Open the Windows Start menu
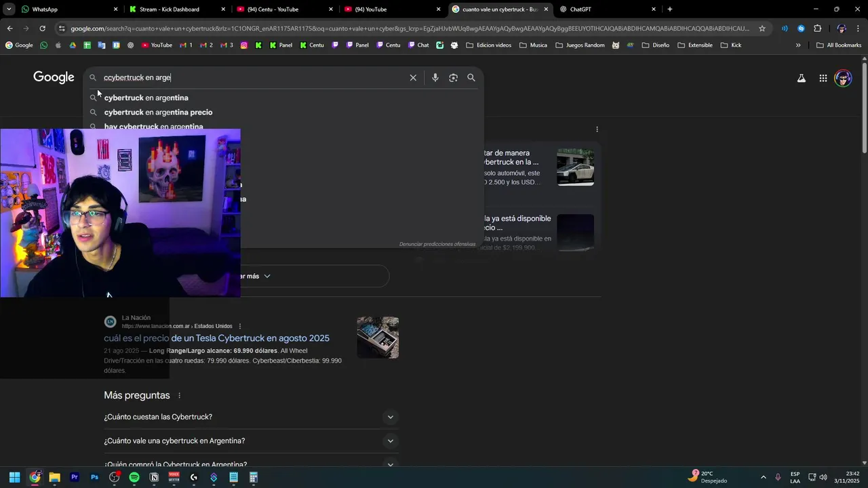Screen dimensions: 868x488 click(x=15, y=477)
